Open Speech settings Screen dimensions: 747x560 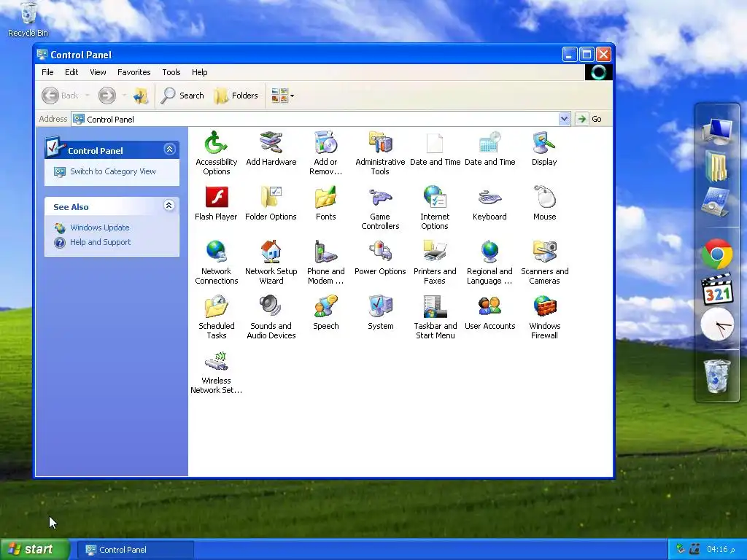click(x=326, y=313)
